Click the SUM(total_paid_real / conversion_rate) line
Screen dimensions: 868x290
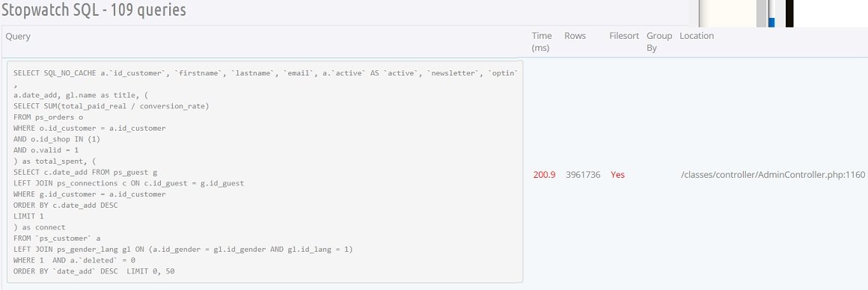click(111, 106)
